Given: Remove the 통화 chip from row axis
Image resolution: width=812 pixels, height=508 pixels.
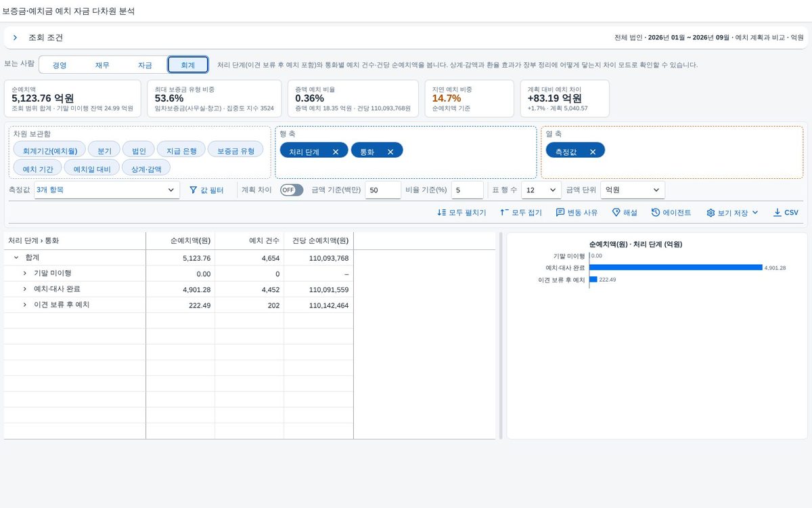Looking at the screenshot, I should 390,152.
